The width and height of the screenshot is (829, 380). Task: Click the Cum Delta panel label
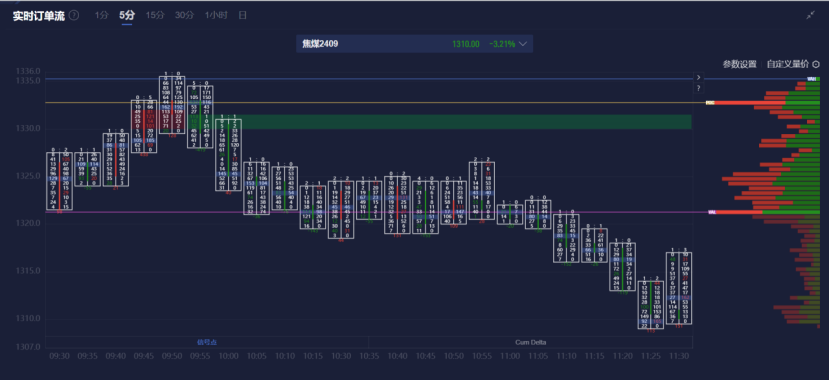(x=530, y=342)
